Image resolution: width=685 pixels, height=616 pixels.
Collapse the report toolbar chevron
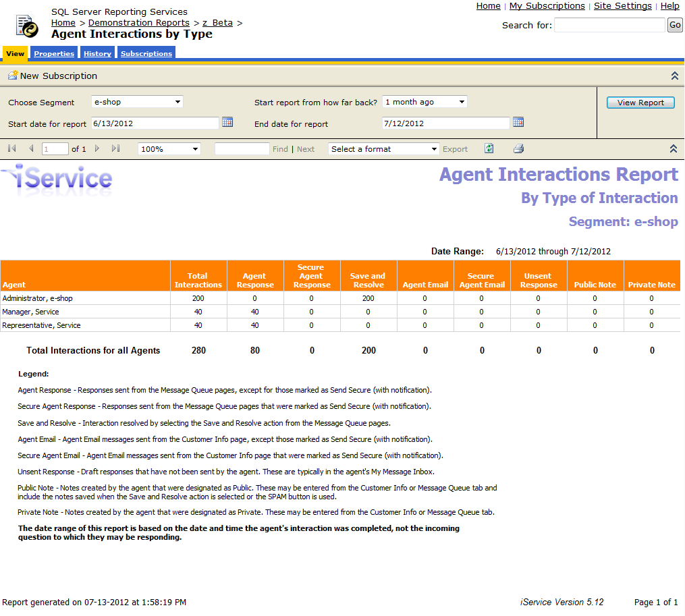674,148
